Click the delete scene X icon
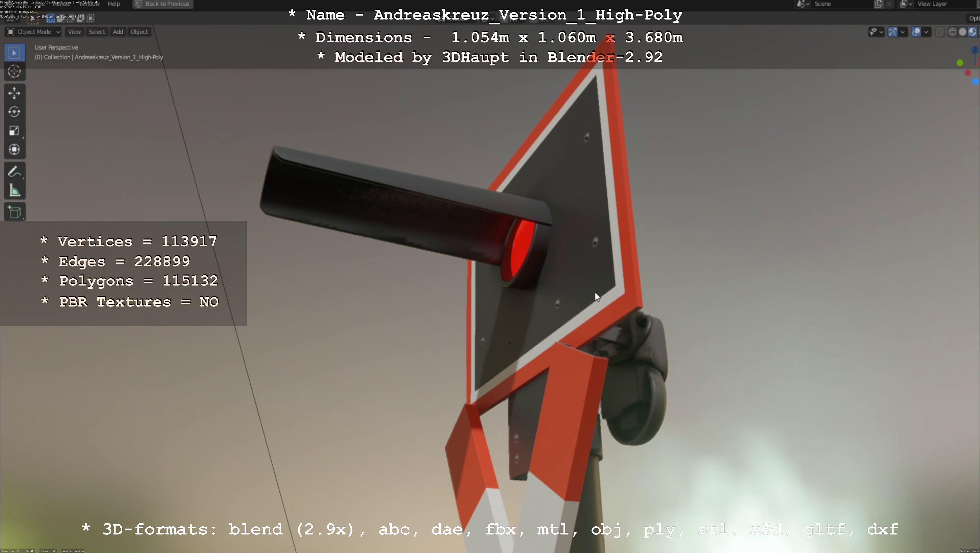 click(889, 4)
